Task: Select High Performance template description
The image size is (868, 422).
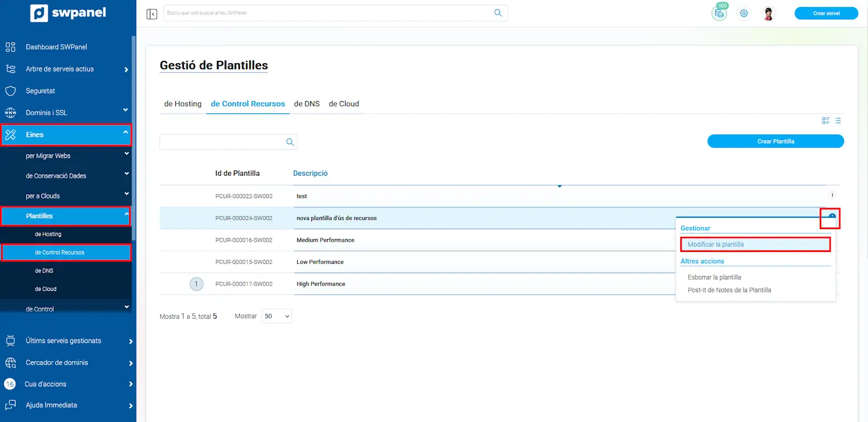Action: [321, 284]
